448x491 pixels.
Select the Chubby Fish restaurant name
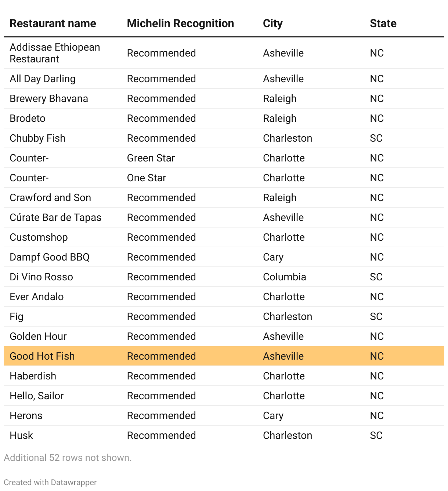[x=37, y=138]
